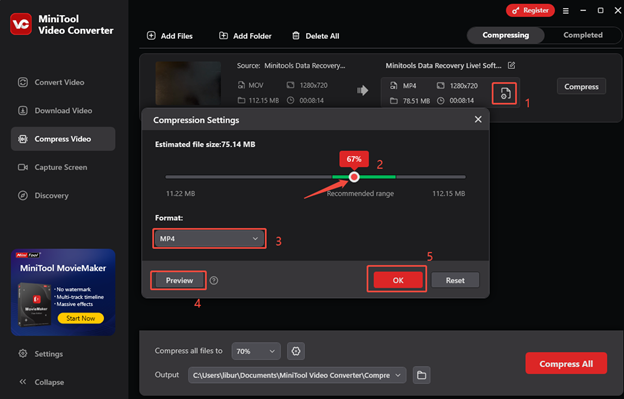Click Add Folder in the toolbar
The height and width of the screenshot is (399, 624).
(x=245, y=36)
